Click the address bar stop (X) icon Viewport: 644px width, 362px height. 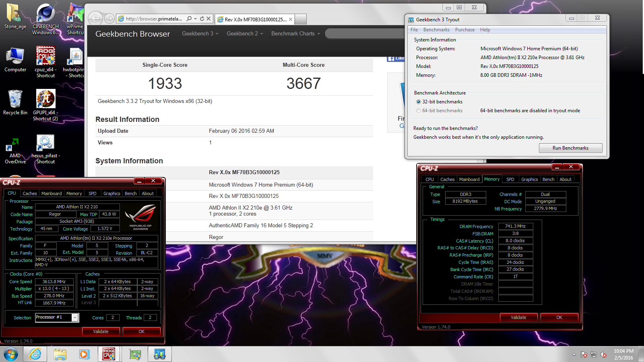(208, 19)
